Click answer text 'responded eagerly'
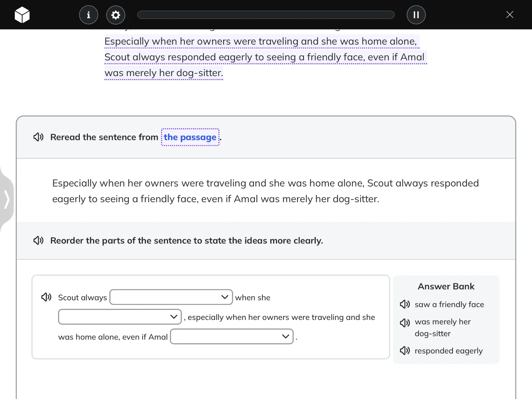Screen dimensions: 532x399 [x=449, y=351]
